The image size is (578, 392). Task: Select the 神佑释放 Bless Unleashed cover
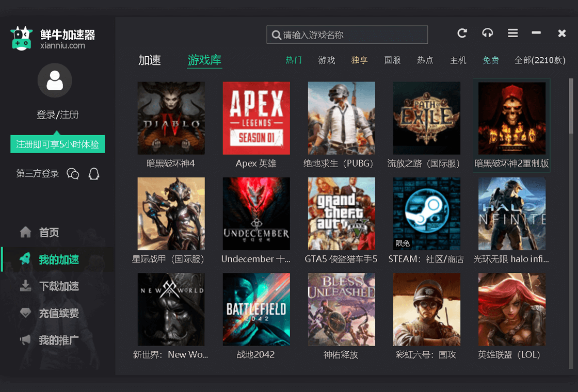click(341, 309)
